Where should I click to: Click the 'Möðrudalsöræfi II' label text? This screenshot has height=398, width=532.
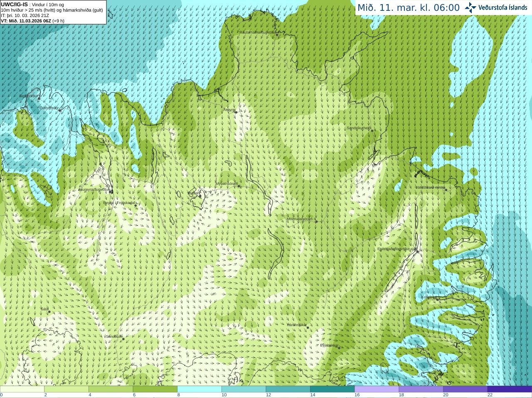click(301, 219)
